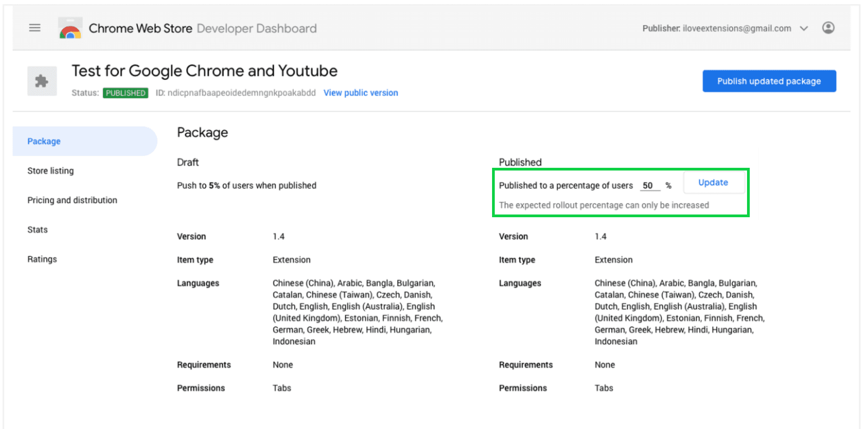Go to Store listing section

tap(50, 171)
